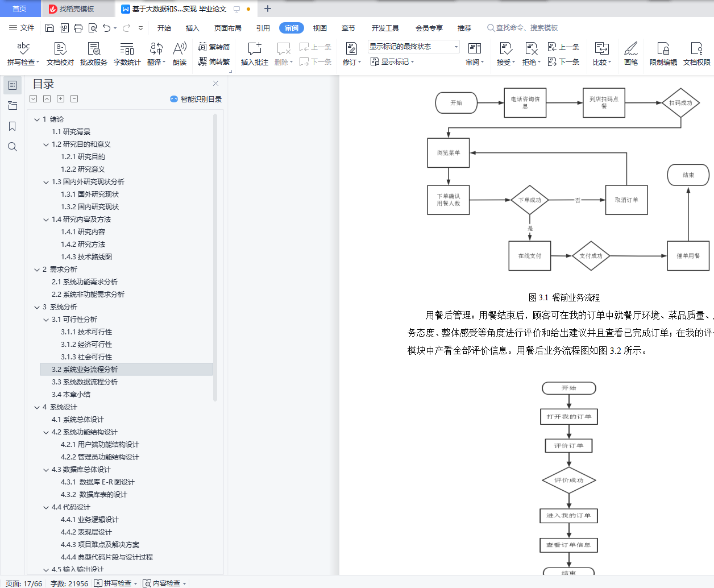This screenshot has height=588, width=714.
Task: Open word count (字数统计) statistics
Action: tap(127, 54)
